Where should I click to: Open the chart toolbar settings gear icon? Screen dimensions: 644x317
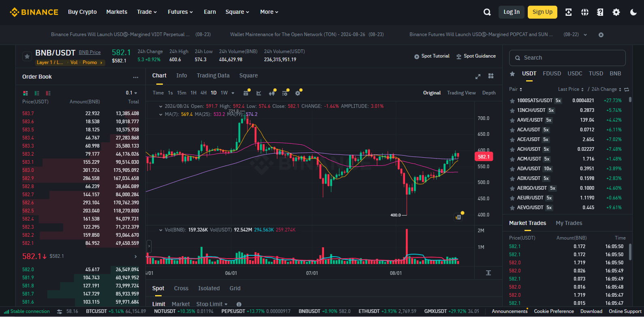tap(298, 93)
